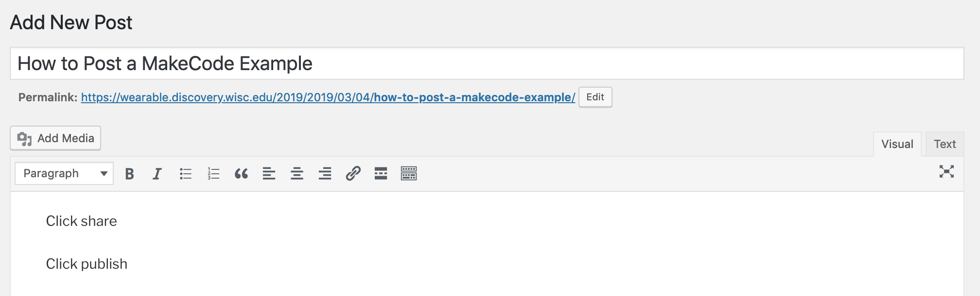The height and width of the screenshot is (296, 980).
Task: Insert a bulleted list
Action: click(x=185, y=173)
